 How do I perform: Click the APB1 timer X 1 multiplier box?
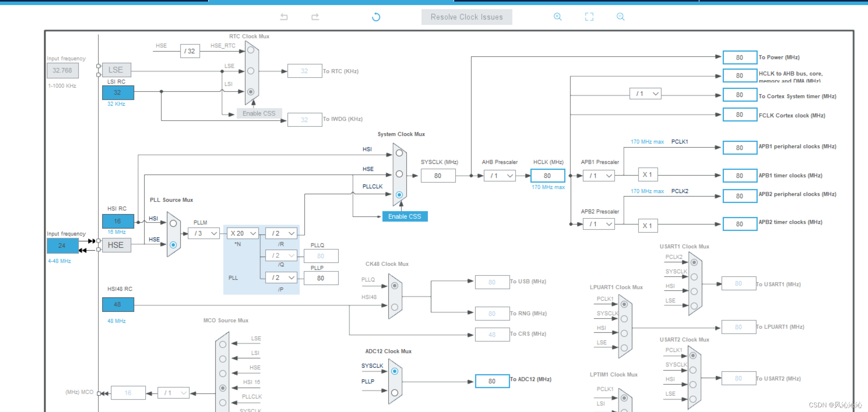coord(648,175)
